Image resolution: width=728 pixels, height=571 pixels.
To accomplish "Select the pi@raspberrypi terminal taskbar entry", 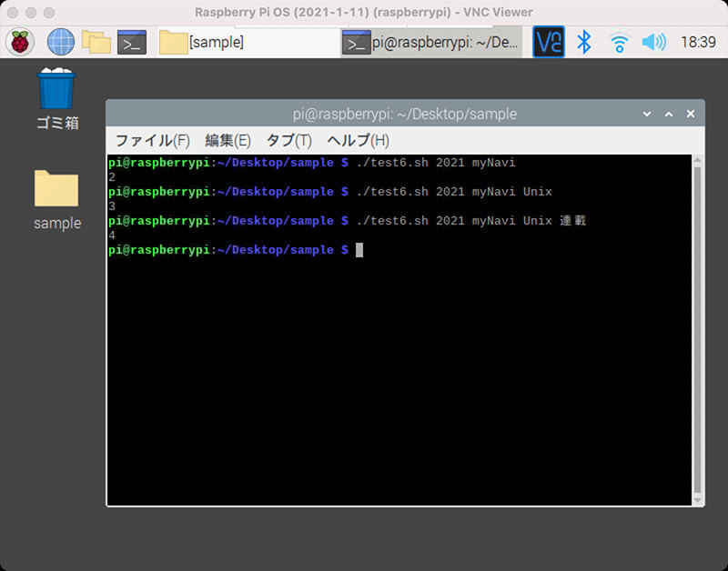I will [x=430, y=43].
